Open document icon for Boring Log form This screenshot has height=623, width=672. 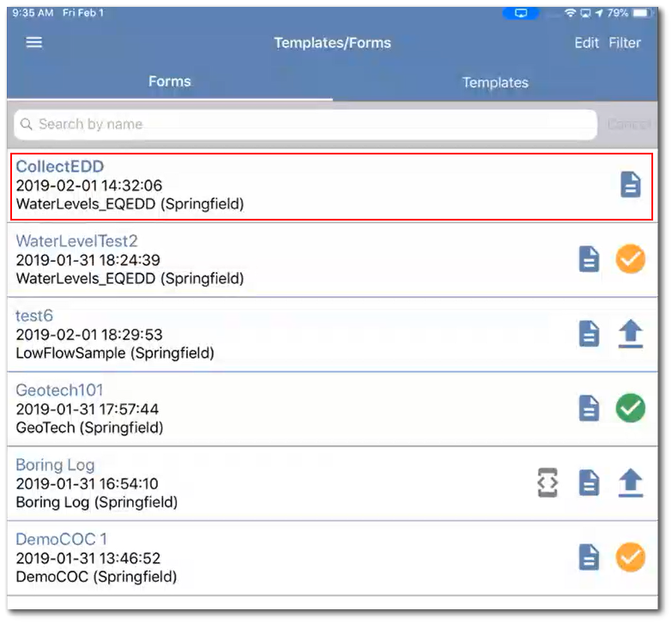click(x=589, y=482)
